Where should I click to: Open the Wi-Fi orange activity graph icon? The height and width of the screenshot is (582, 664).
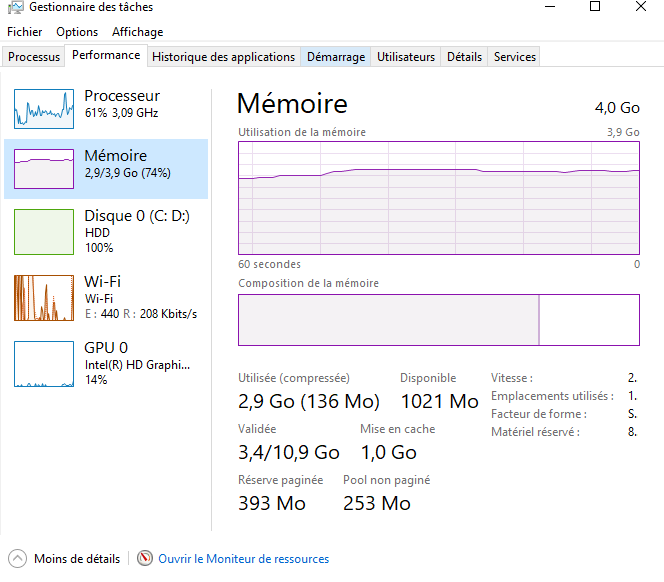(x=43, y=298)
